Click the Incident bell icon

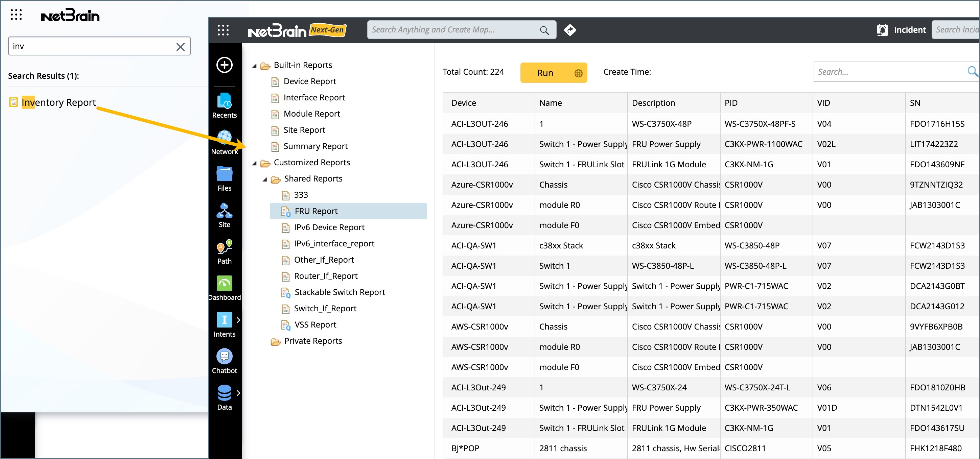pos(882,30)
